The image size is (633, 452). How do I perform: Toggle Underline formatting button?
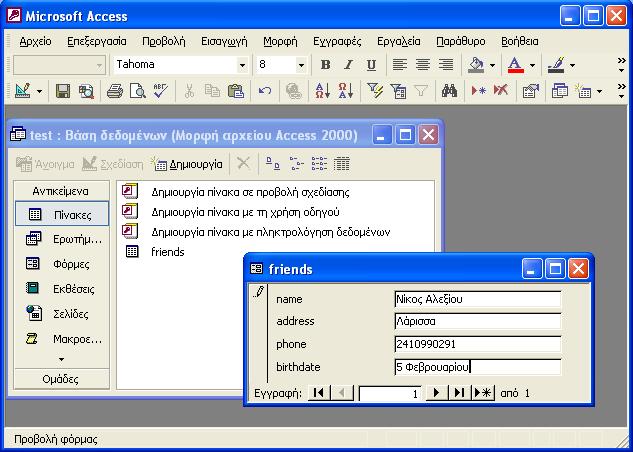tap(371, 65)
